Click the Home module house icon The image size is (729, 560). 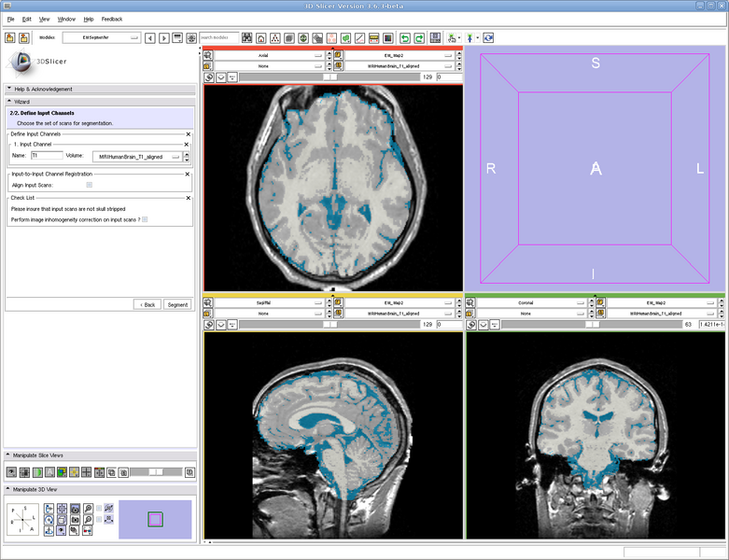pyautogui.click(x=261, y=38)
